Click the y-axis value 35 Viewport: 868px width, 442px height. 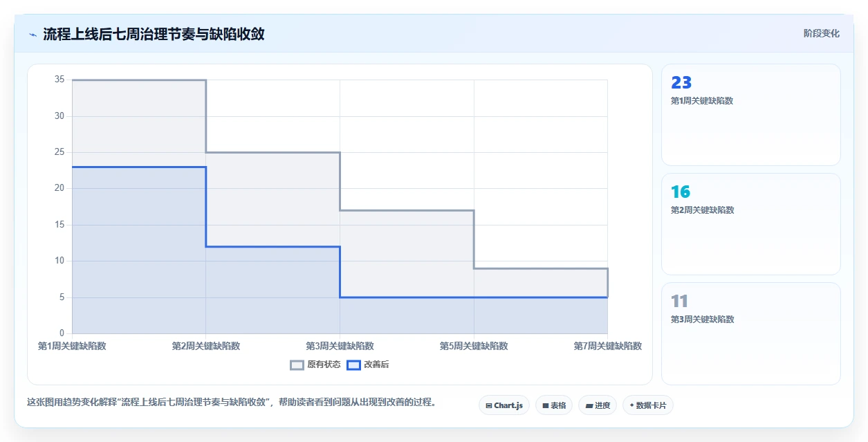tap(59, 80)
